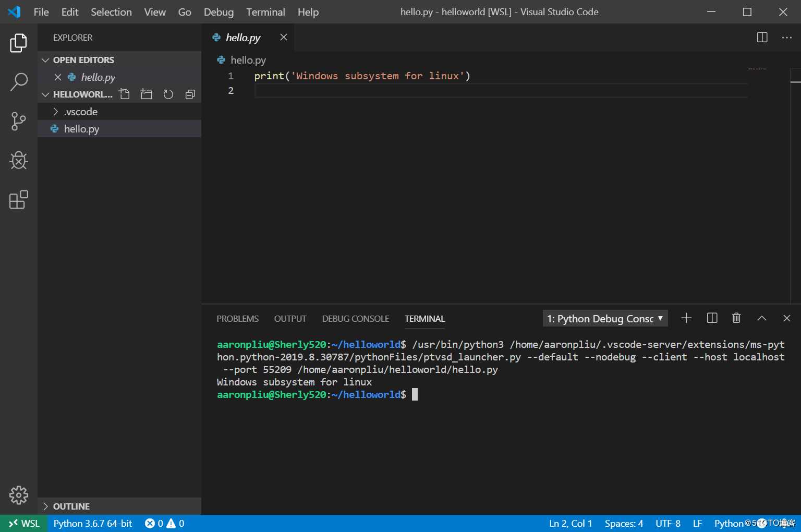Click the WSL remote indicator in status bar
This screenshot has width=801, height=532.
pos(24,523)
